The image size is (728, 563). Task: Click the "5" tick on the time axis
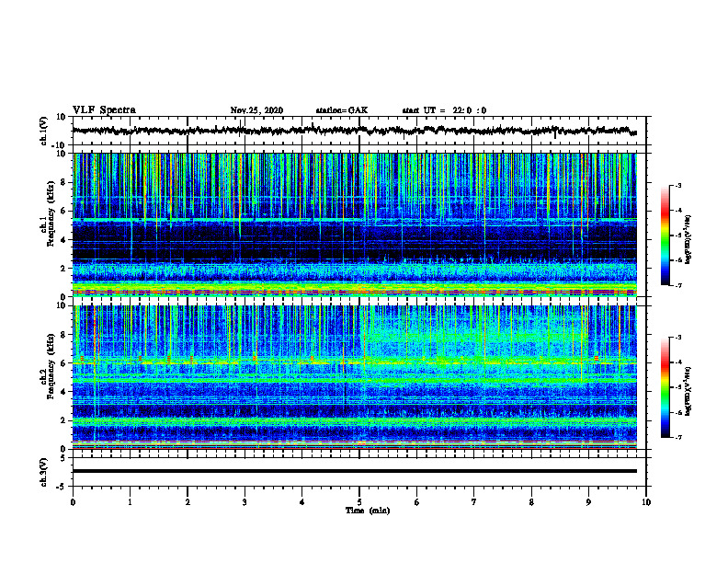(x=359, y=502)
